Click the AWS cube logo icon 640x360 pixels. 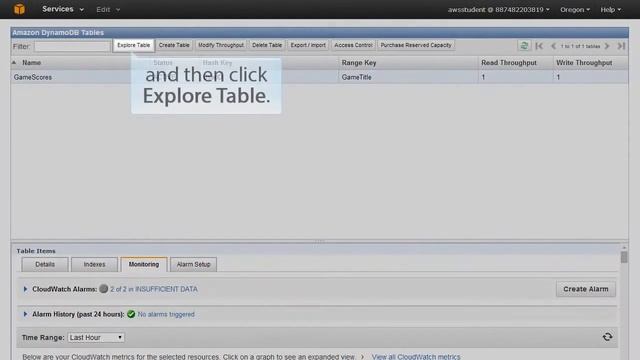click(19, 9)
